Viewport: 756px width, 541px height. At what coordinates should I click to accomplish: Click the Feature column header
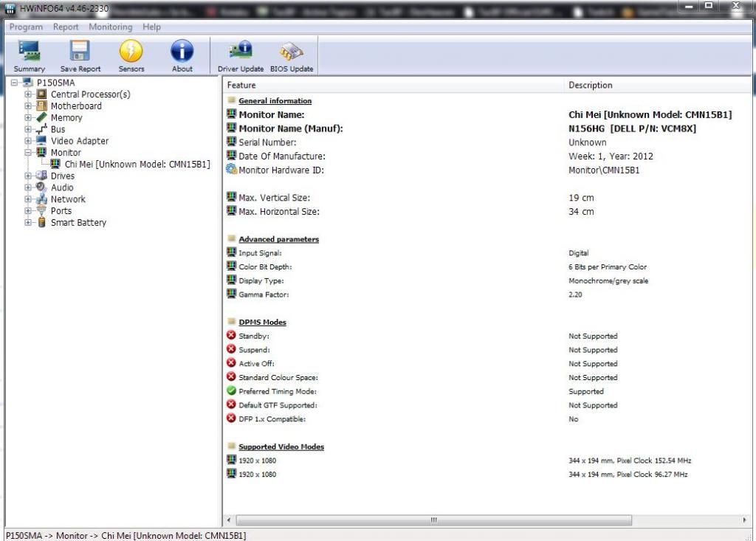coord(393,85)
